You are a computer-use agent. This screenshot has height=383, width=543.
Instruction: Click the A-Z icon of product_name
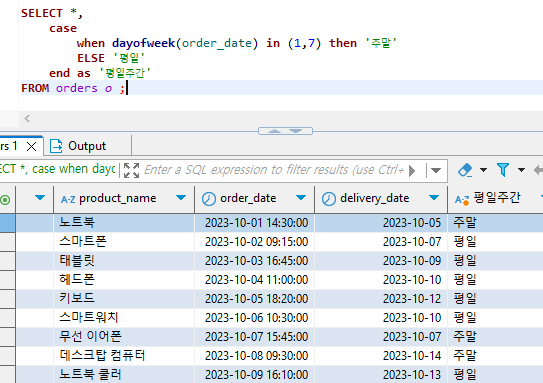click(x=68, y=199)
